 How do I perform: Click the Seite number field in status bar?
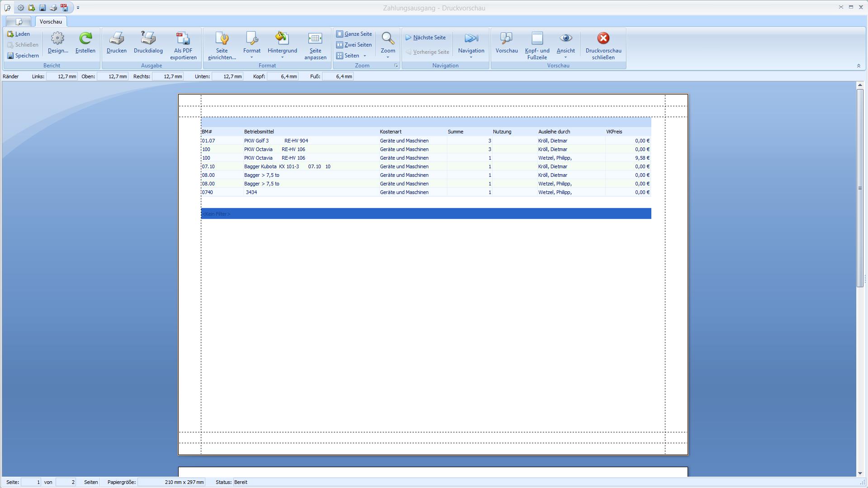point(31,482)
